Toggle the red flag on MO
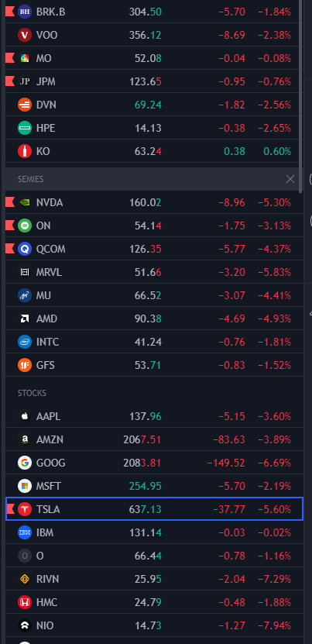Screen dimensions: 312x644 (10, 58)
